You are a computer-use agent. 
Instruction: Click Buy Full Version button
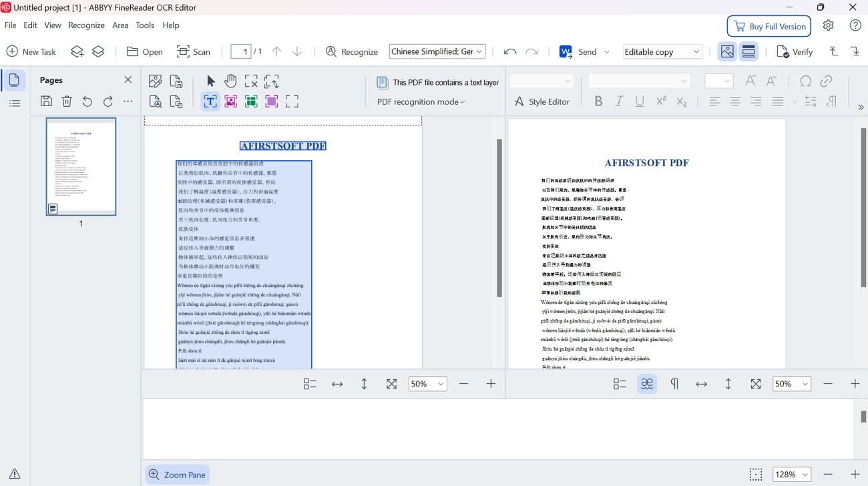769,26
